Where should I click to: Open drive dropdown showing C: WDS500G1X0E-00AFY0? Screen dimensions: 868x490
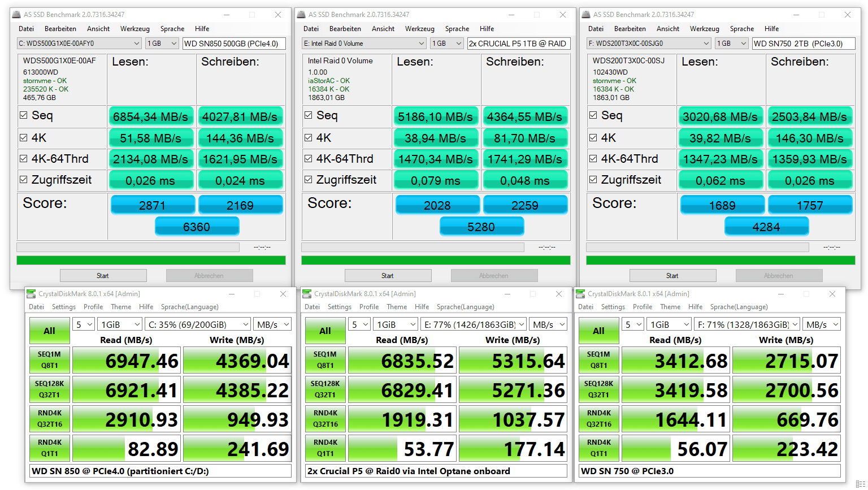click(79, 44)
